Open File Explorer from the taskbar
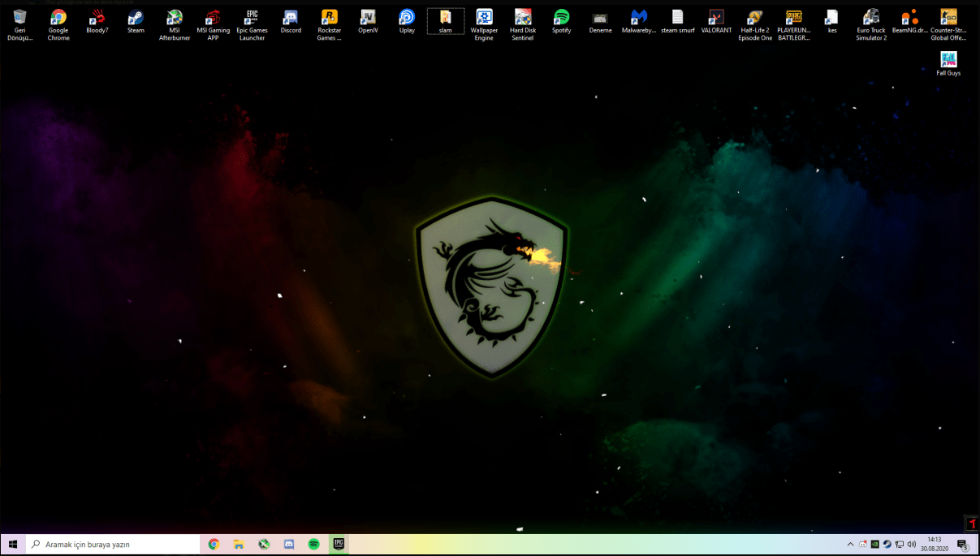This screenshot has width=980, height=556. click(x=239, y=545)
